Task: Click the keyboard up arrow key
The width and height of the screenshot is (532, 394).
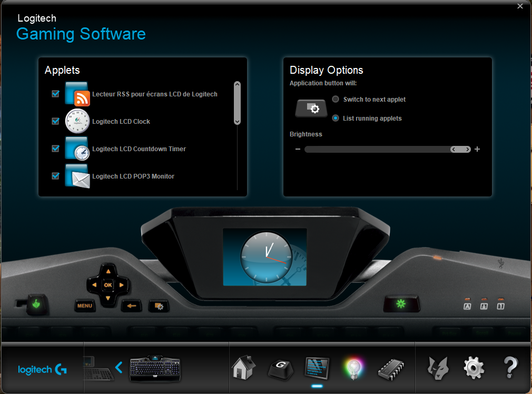Action: (108, 271)
